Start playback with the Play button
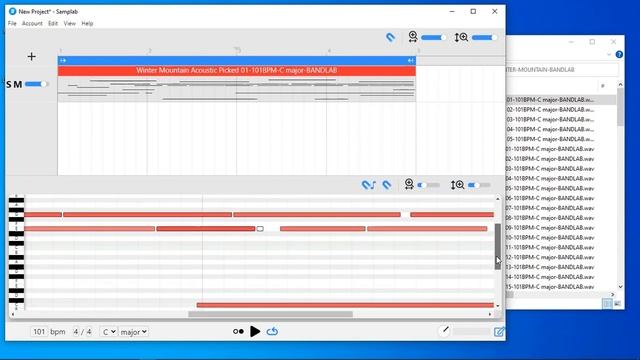This screenshot has width=640, height=360. (x=255, y=331)
